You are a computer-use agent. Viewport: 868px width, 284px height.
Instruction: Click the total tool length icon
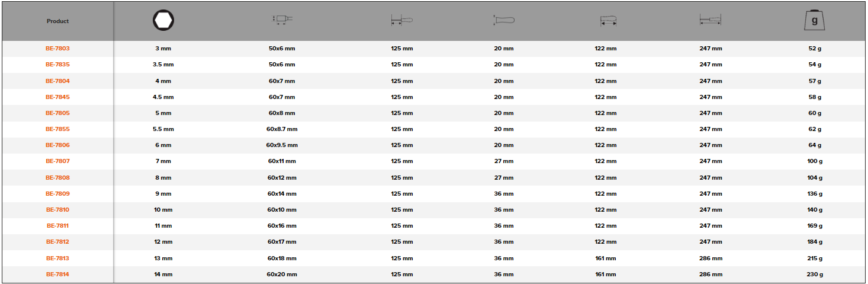pos(711,21)
